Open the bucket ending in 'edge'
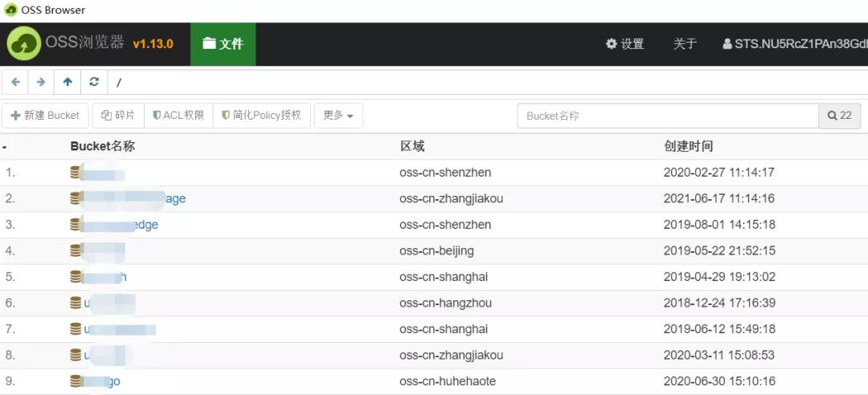The width and height of the screenshot is (868, 395). 114,224
